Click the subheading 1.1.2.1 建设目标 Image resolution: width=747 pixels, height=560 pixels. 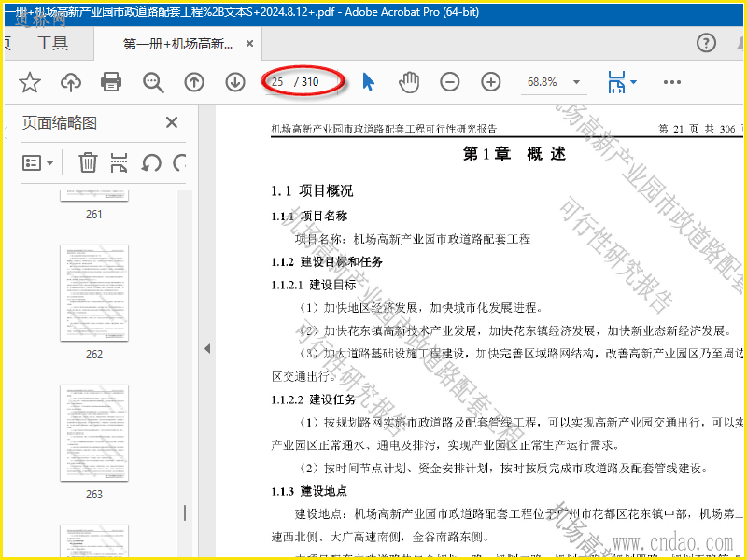click(314, 285)
